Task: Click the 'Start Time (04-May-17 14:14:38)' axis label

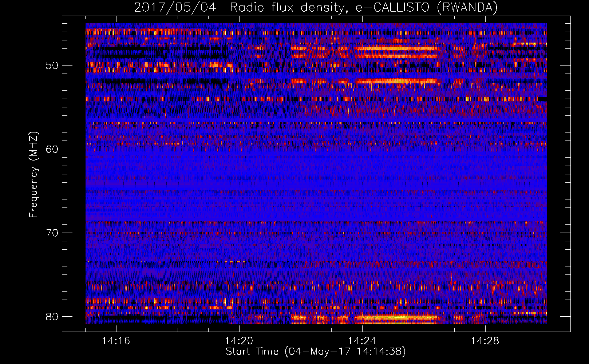Action: tap(316, 352)
